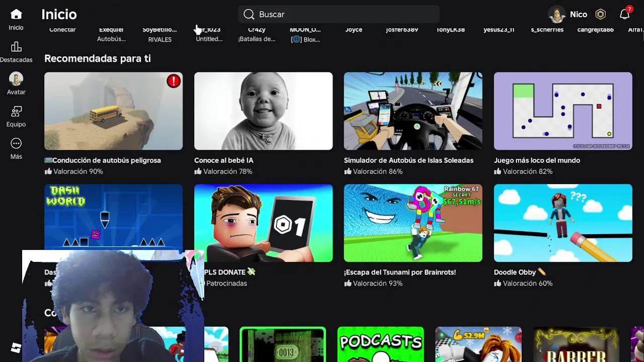Select friend MOON_O playing Blox
The width and height of the screenshot is (644, 362).
305,34
